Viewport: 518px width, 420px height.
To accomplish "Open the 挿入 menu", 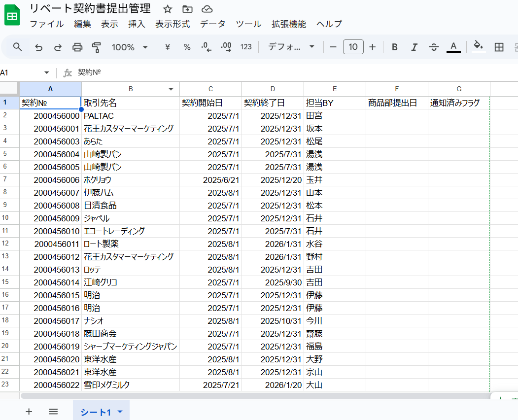I will [x=137, y=24].
